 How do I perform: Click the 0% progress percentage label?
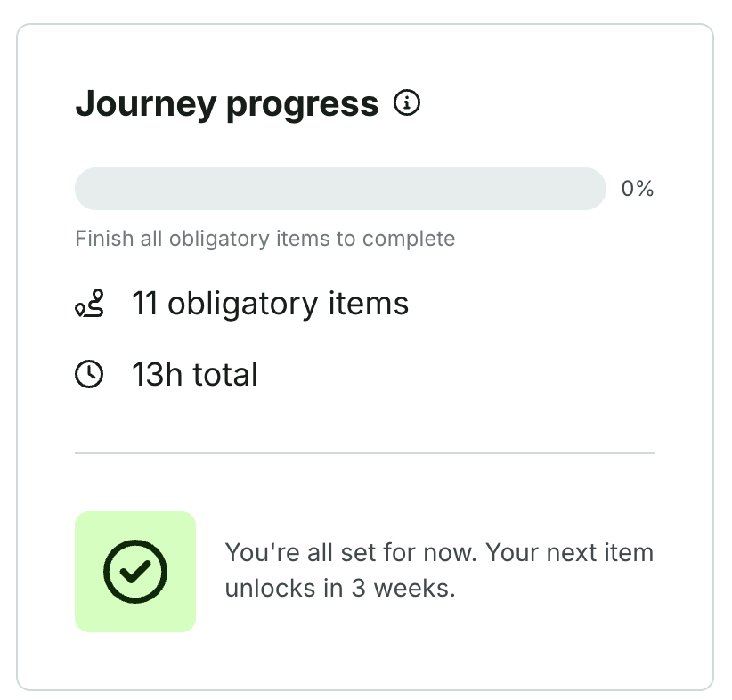(638, 189)
